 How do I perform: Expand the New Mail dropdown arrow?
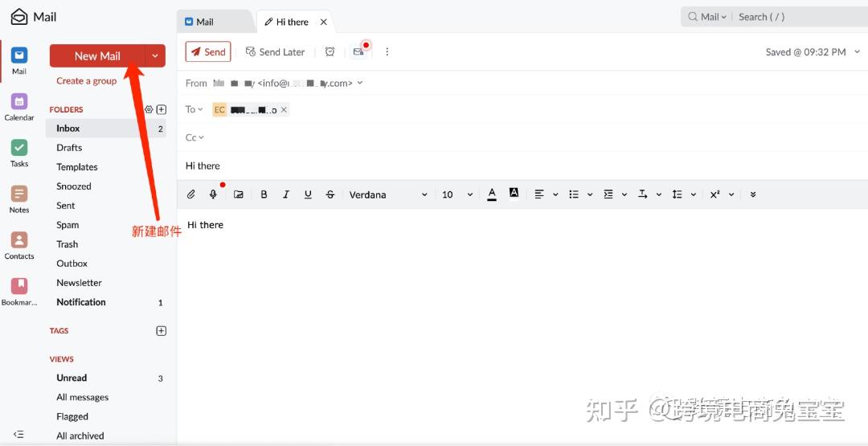click(x=155, y=55)
